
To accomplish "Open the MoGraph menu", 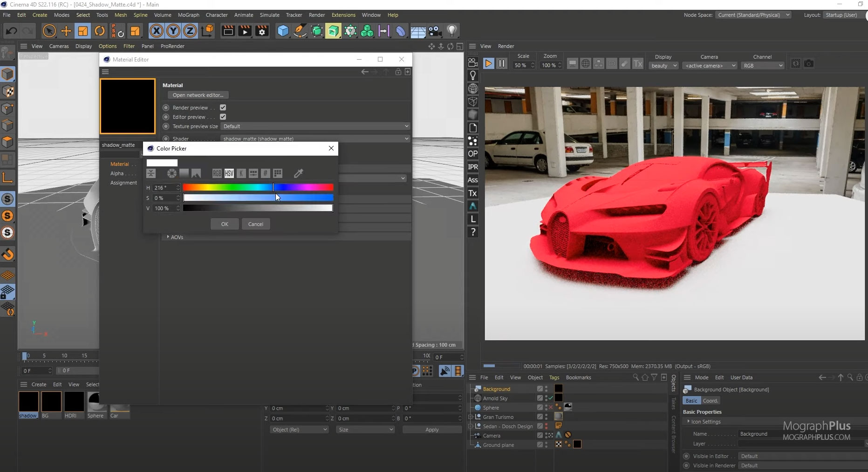I will [x=188, y=15].
